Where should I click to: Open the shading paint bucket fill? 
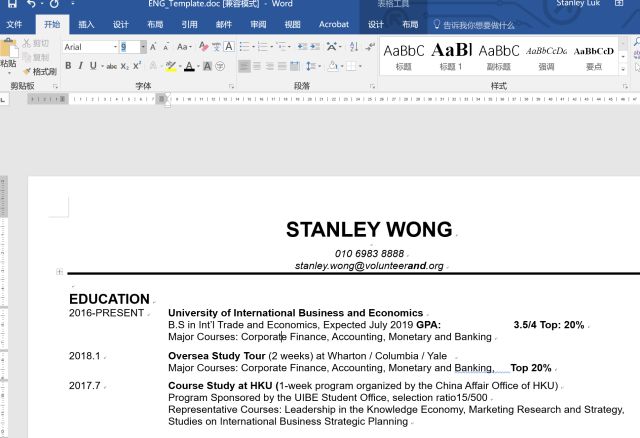(x=333, y=66)
